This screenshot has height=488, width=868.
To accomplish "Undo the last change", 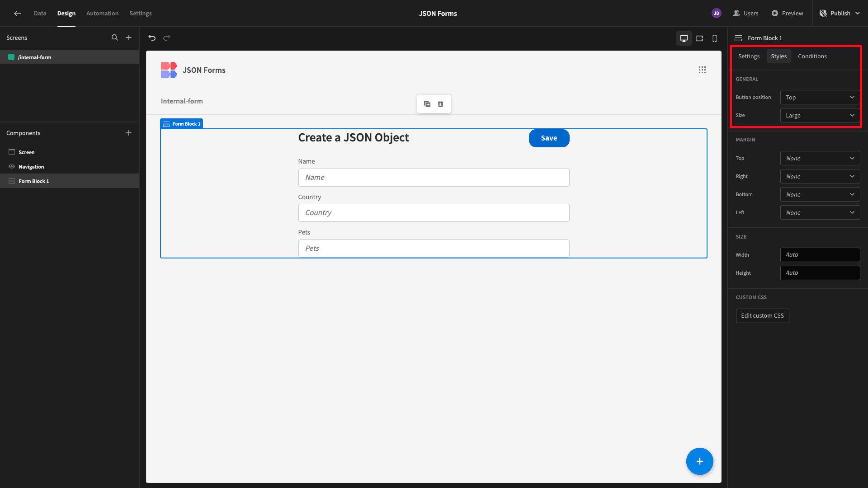I will 152,38.
